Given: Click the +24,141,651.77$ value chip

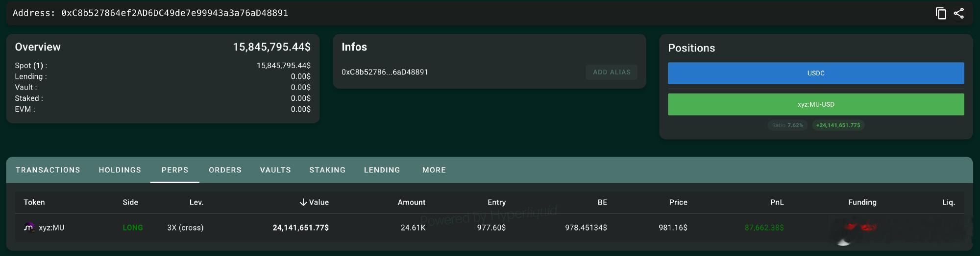Looking at the screenshot, I should 838,125.
